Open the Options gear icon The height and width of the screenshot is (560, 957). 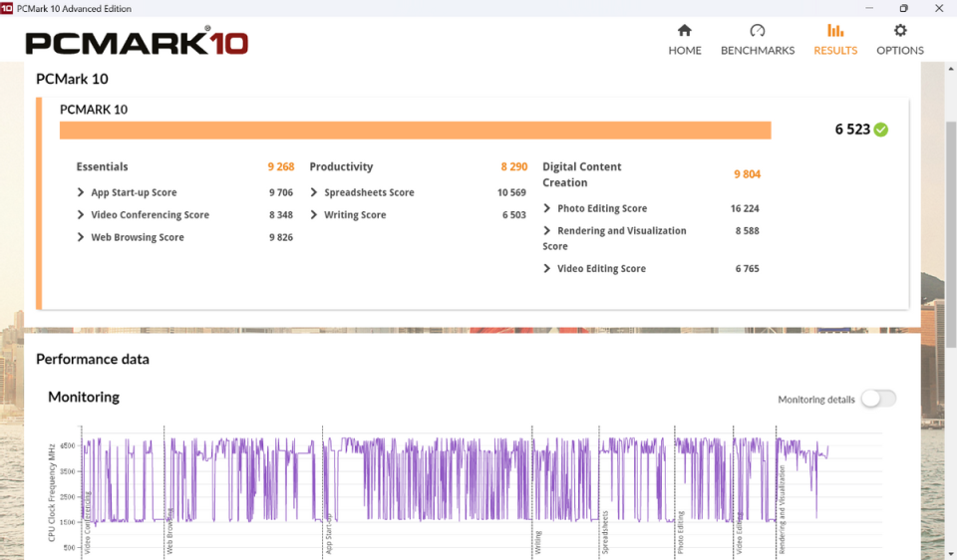click(900, 31)
